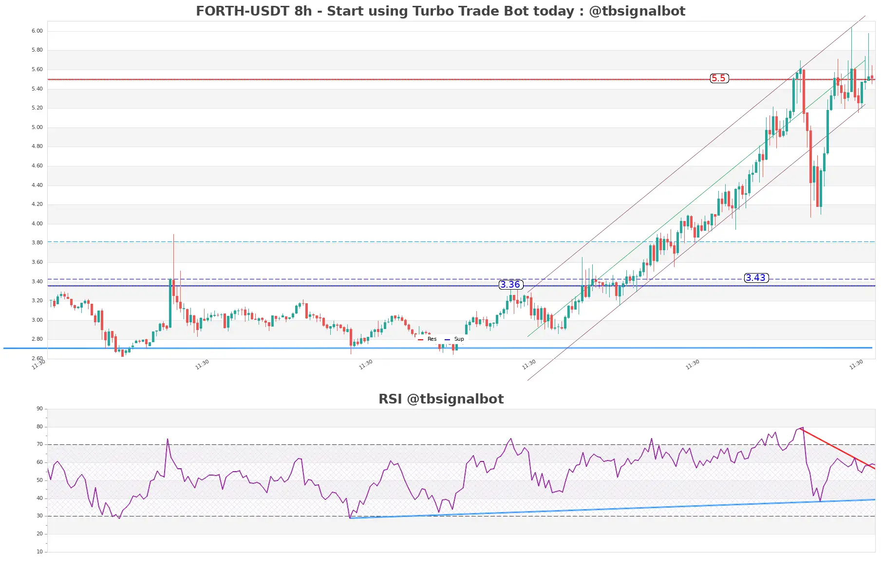The width and height of the screenshot is (882, 588).
Task: Click the 3.60 price axis label
Action: [x=37, y=262]
